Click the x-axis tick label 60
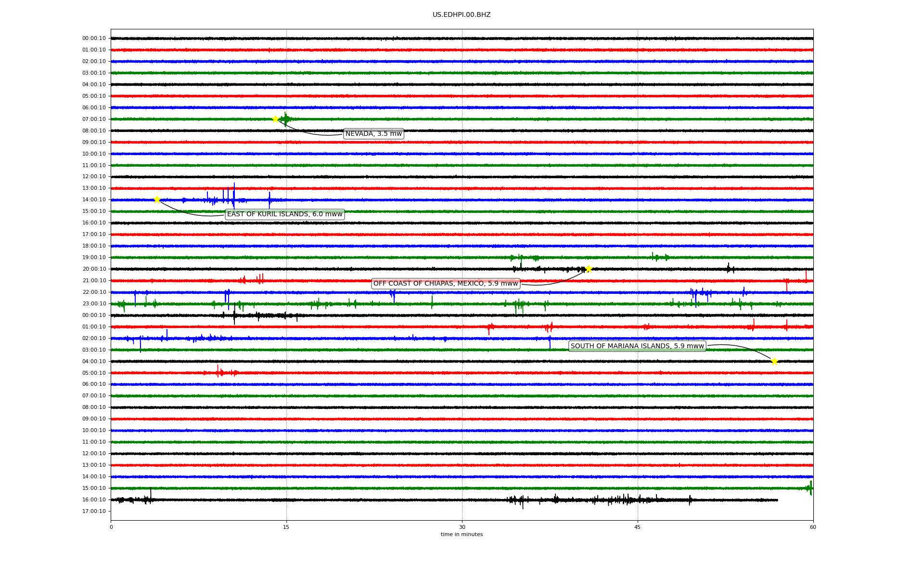This screenshot has width=924, height=578. point(813,527)
